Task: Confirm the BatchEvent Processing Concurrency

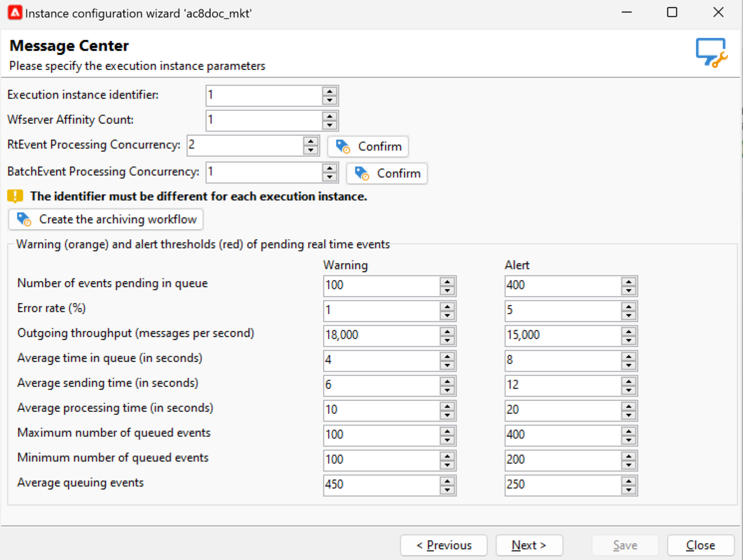Action: [x=387, y=174]
